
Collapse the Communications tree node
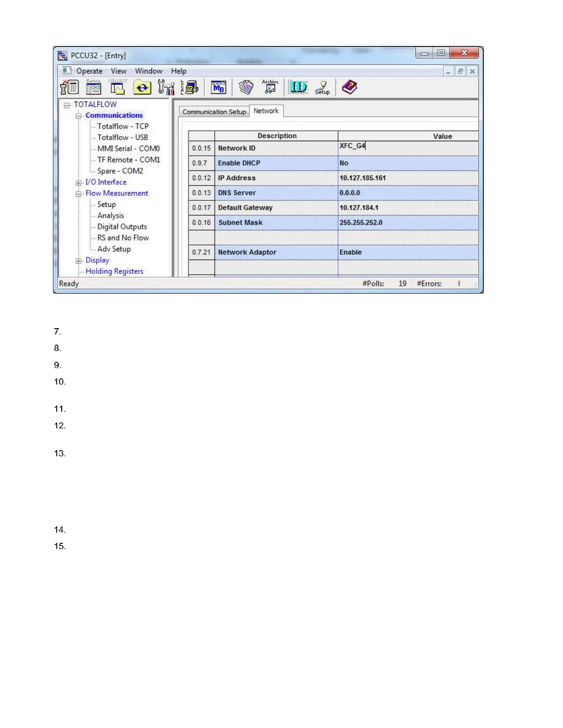click(79, 116)
